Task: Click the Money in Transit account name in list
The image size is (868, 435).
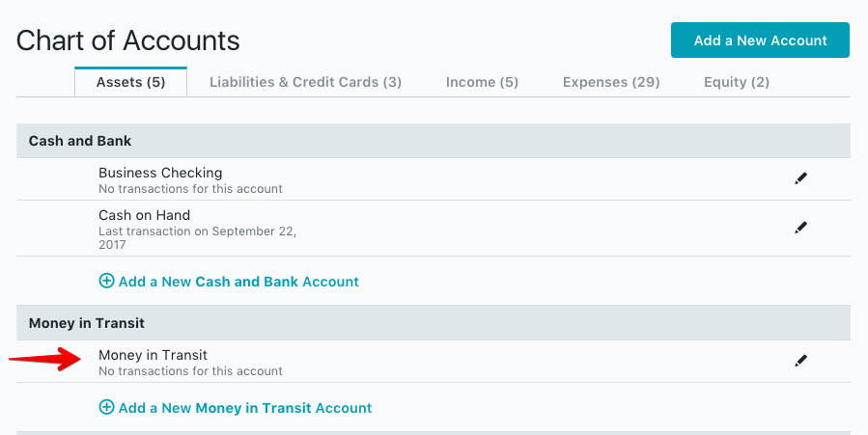Action: click(x=153, y=355)
